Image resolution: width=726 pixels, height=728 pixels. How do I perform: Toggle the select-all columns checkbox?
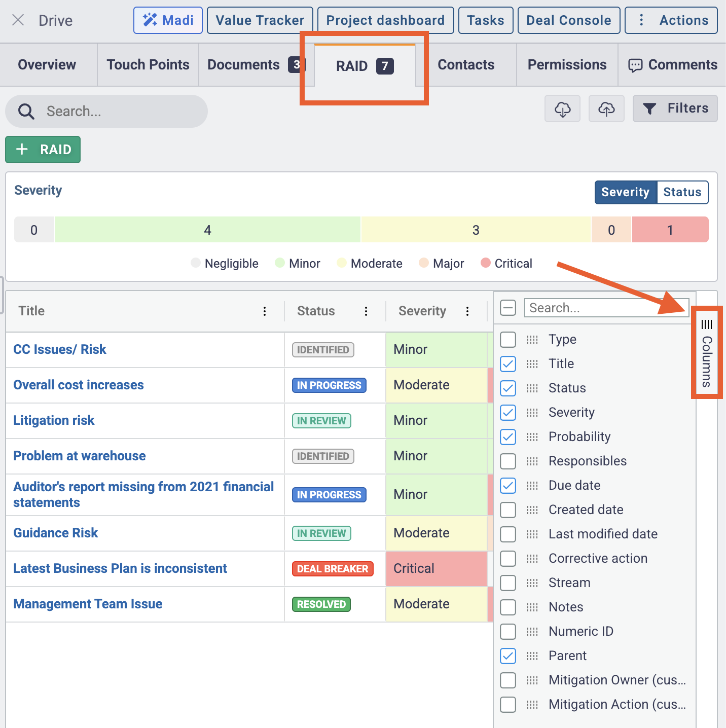tap(508, 308)
